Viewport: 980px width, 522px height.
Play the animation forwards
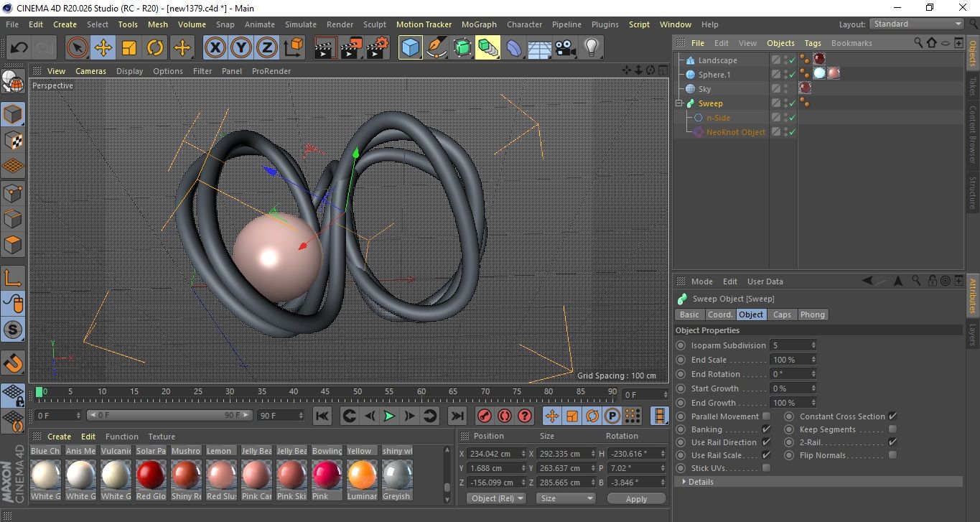coord(389,416)
